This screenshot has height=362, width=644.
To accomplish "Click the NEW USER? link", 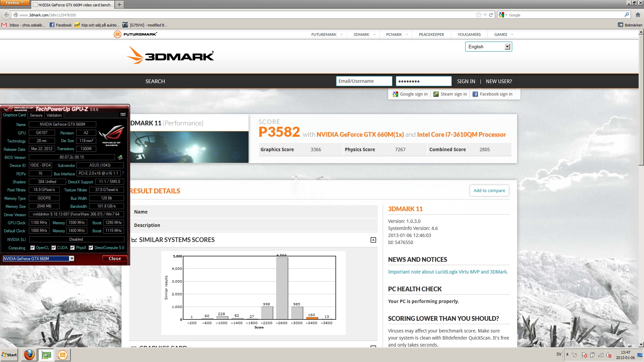I will (x=499, y=81).
